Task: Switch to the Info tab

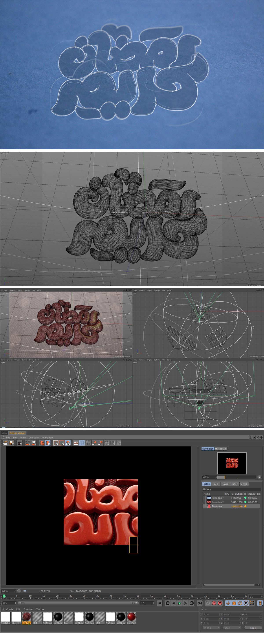Action: [216, 484]
